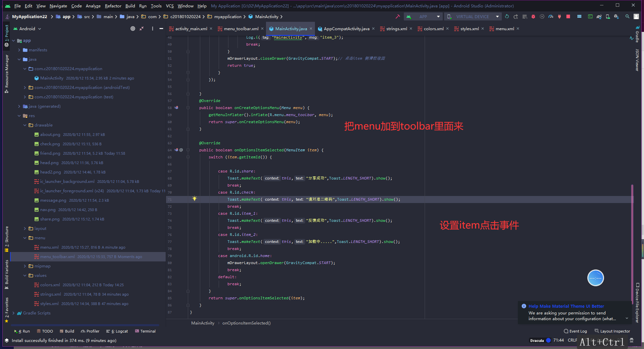The width and height of the screenshot is (644, 349).
Task: Toggle the Structure side panel
Action: click(6, 239)
